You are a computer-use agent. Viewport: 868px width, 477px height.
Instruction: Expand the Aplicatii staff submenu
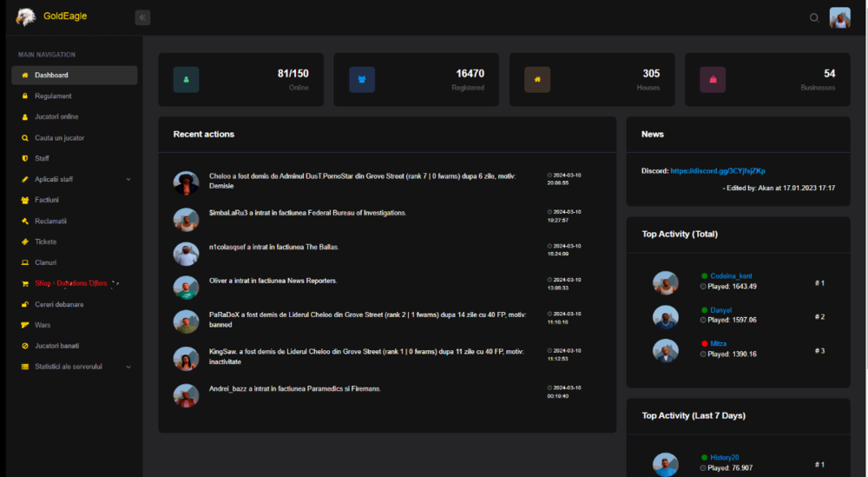128,180
